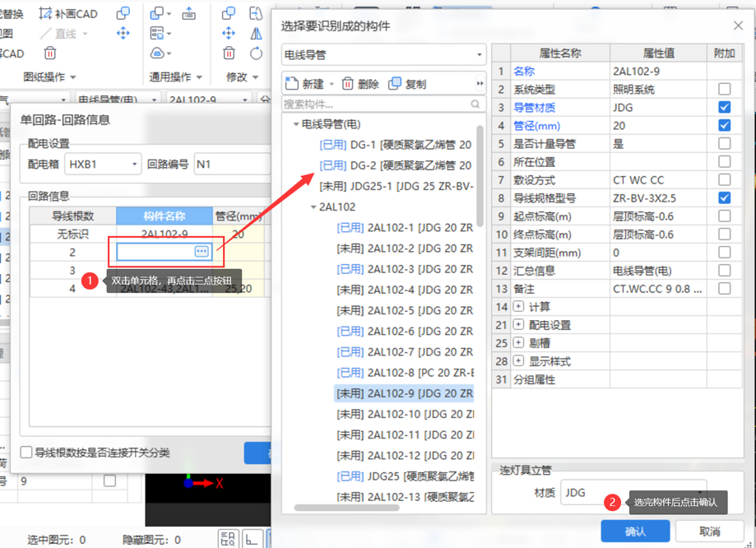Click the three-dots button in 构件名称 cell
This screenshot has height=548, width=756.
click(x=202, y=251)
